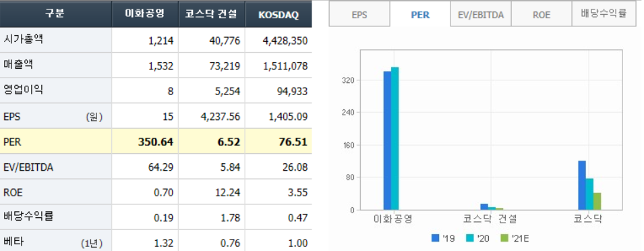
Task: Click EV/EBITDA value 26.08
Action: 295,167
